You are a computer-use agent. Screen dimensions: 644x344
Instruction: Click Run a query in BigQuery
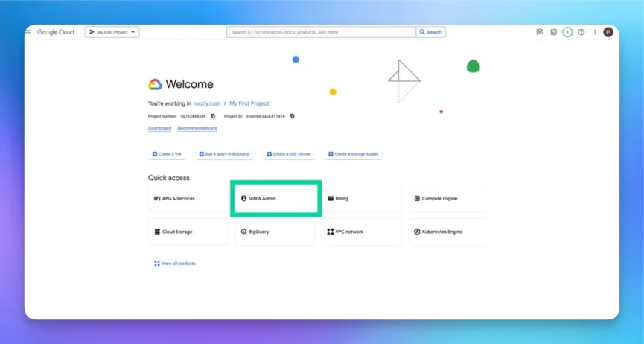[x=224, y=154]
